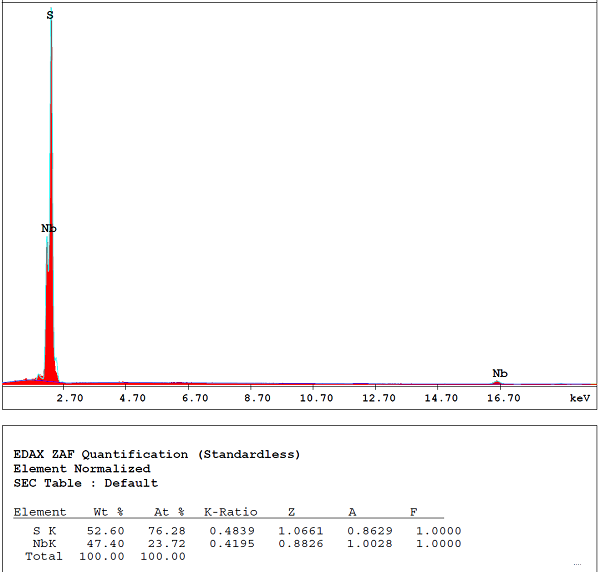Screen dimensions: 600x572
Task: Click the 52.60 weight percent value
Action: point(106,531)
